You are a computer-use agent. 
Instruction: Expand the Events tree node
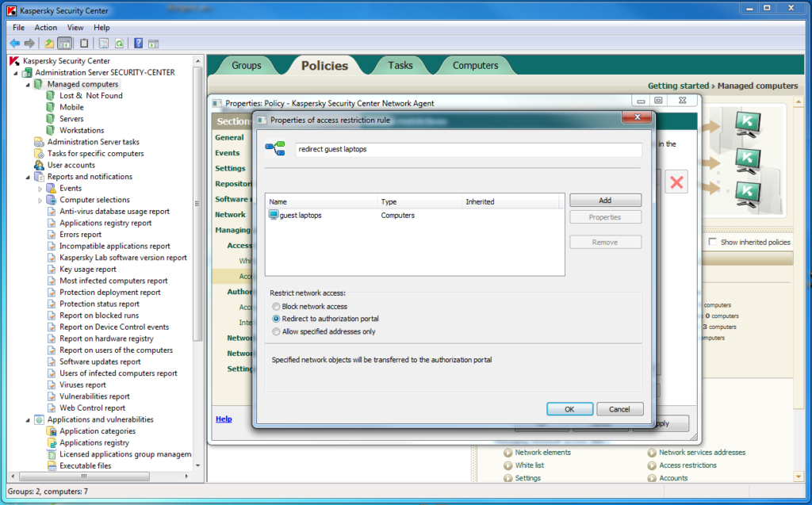pyautogui.click(x=40, y=189)
